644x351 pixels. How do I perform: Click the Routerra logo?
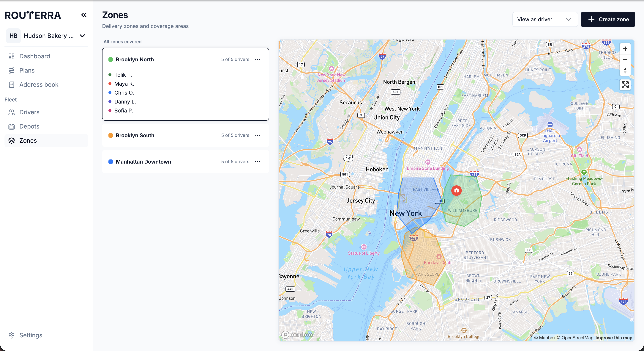tap(33, 15)
